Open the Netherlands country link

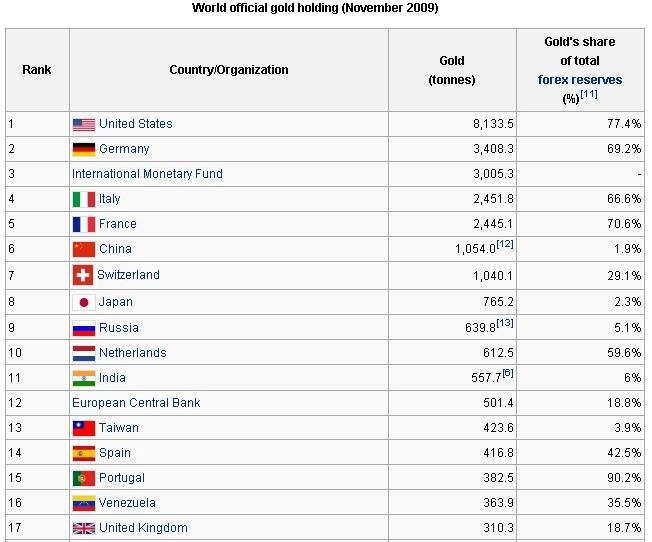133,353
